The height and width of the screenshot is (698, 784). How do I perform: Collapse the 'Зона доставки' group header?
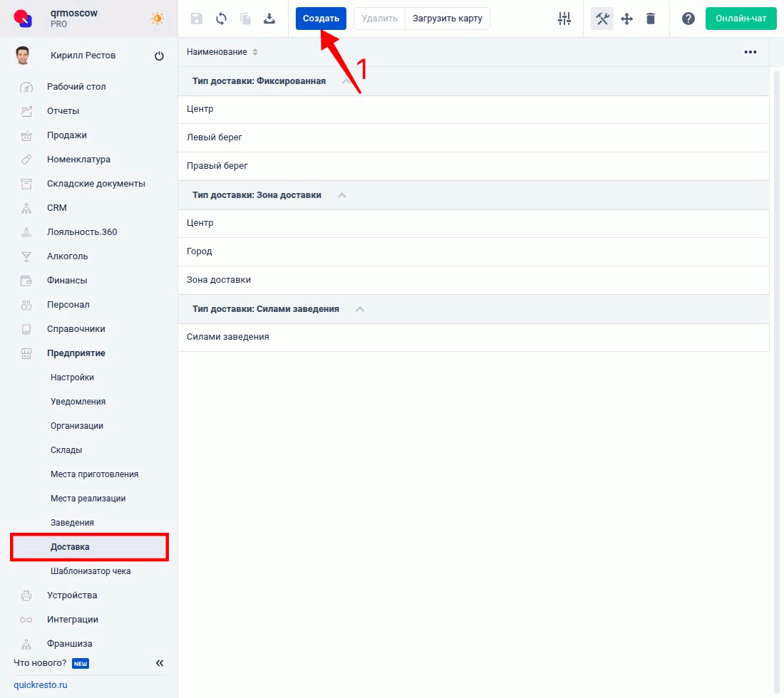[342, 195]
